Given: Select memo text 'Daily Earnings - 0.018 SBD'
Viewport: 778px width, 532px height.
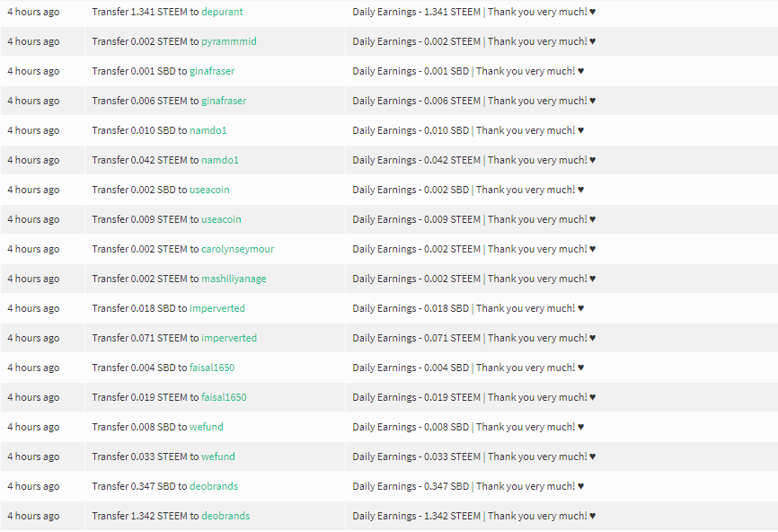Looking at the screenshot, I should (x=411, y=308).
